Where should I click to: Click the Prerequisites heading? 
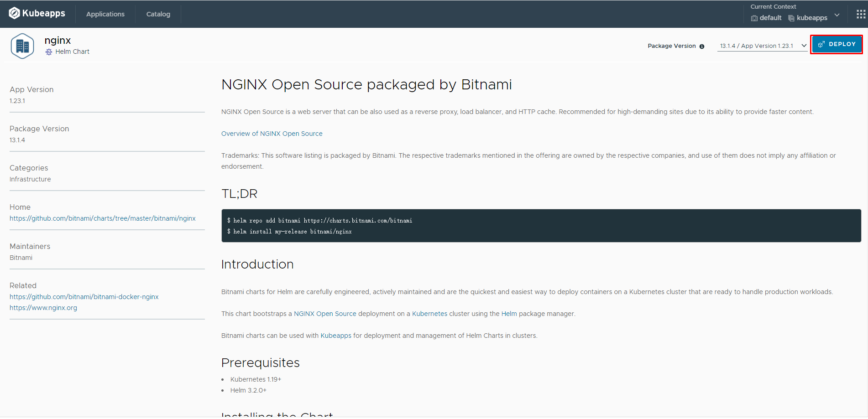click(x=260, y=363)
